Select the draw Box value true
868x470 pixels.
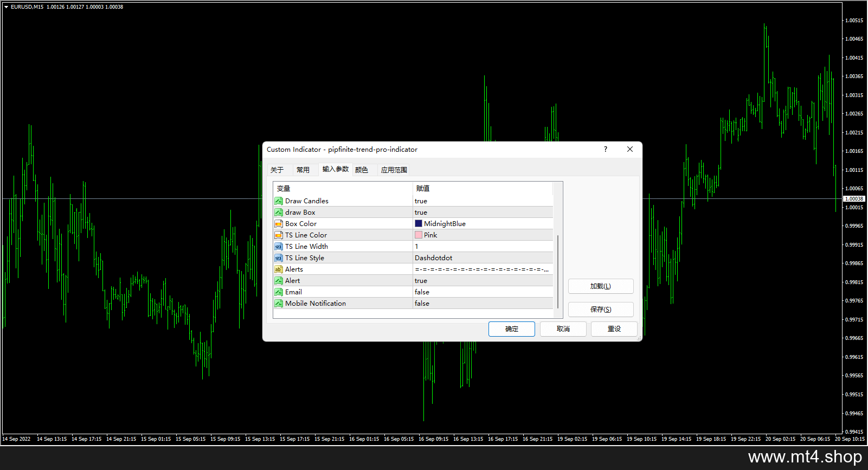tap(421, 213)
